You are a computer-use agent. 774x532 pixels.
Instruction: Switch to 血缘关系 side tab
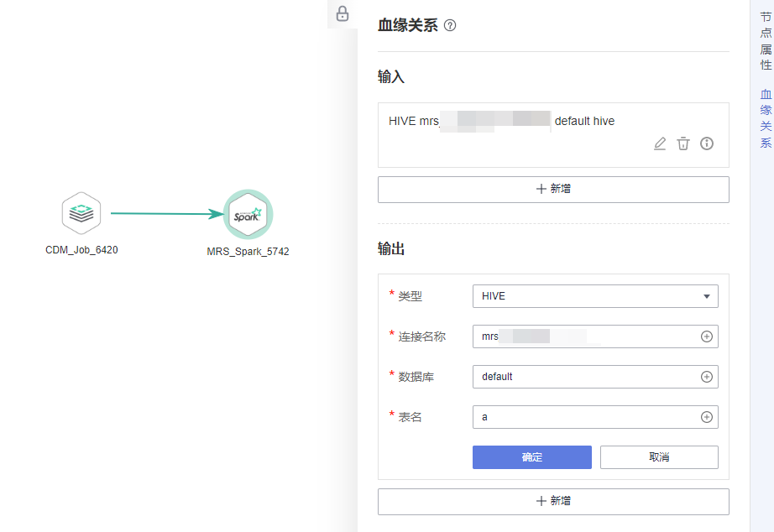[x=766, y=118]
